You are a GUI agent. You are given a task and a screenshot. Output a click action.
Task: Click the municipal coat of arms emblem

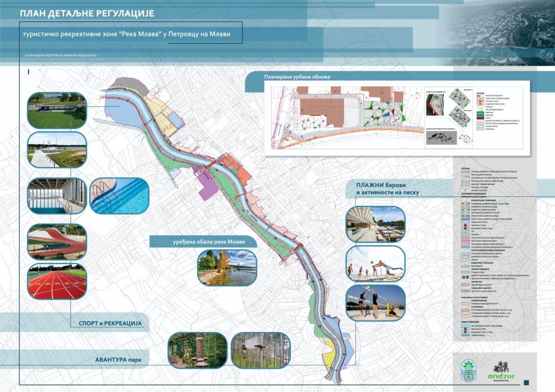coord(469,371)
